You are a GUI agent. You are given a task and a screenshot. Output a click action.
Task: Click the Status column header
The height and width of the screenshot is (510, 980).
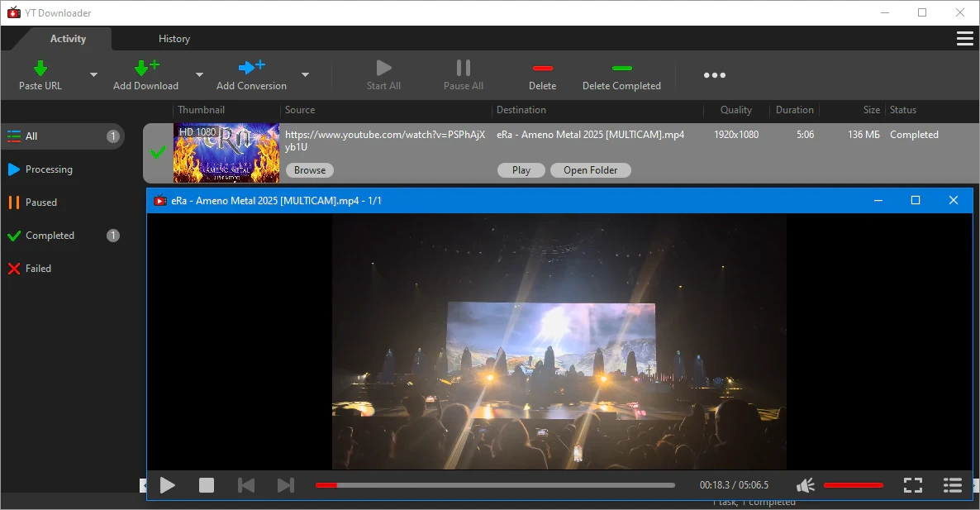[x=903, y=110]
